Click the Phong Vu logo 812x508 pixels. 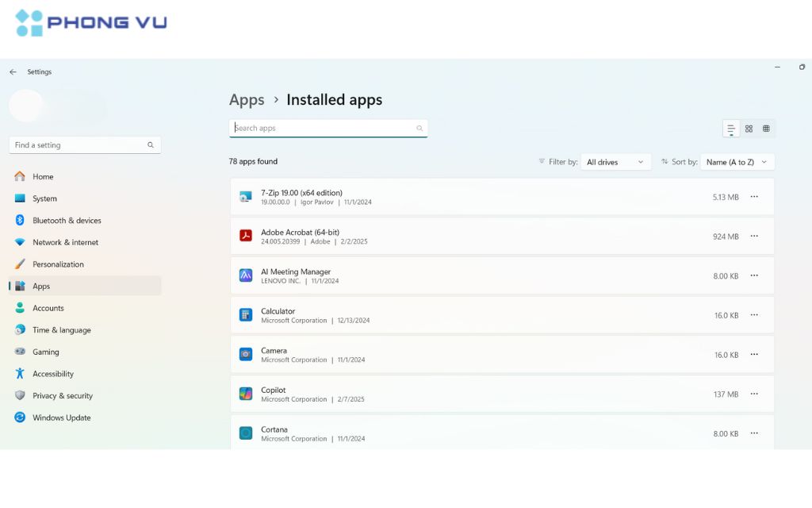coord(90,23)
